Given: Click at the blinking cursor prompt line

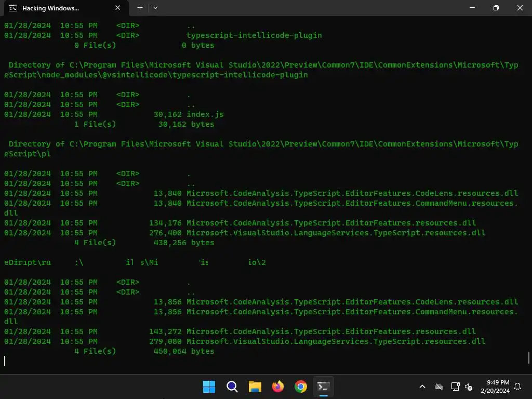Looking at the screenshot, I should [x=4, y=361].
